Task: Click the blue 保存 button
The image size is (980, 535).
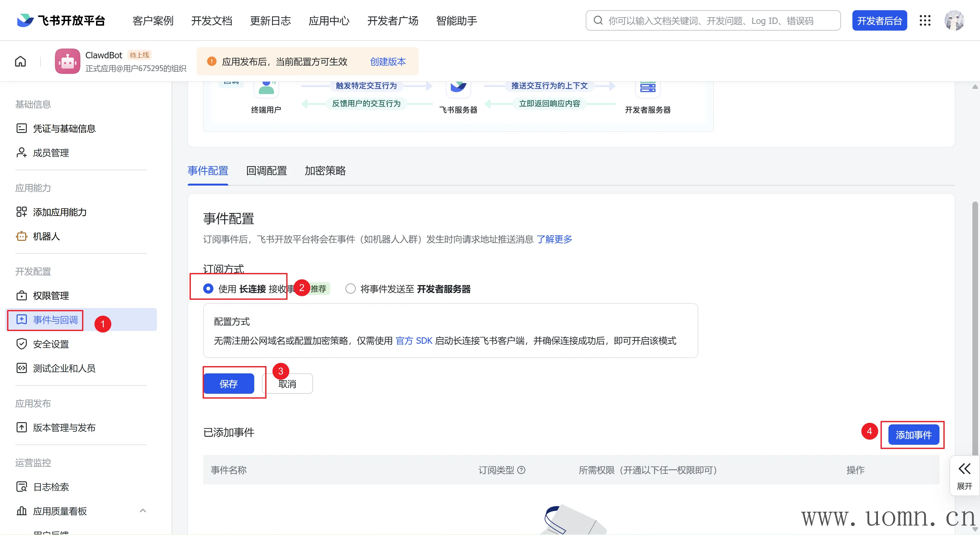Action: 229,384
